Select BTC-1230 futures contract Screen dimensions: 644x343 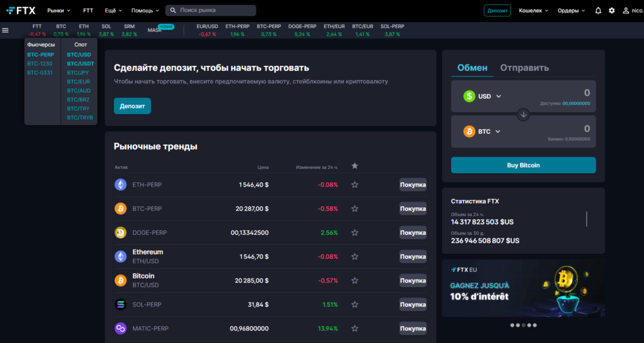(x=40, y=63)
